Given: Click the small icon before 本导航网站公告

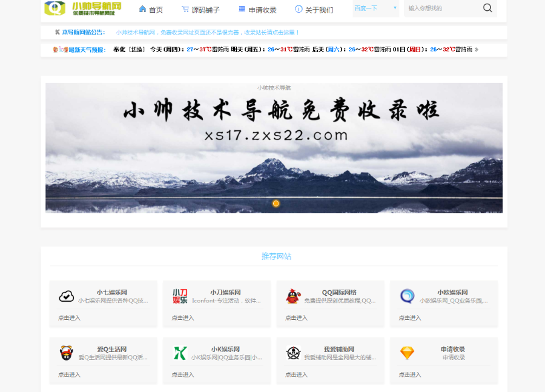Looking at the screenshot, I should [58, 32].
